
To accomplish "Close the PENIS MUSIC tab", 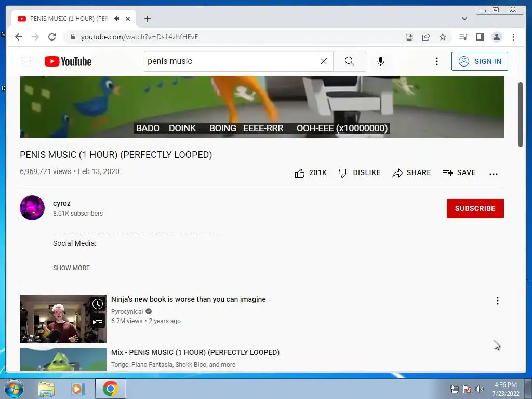I will pos(128,19).
